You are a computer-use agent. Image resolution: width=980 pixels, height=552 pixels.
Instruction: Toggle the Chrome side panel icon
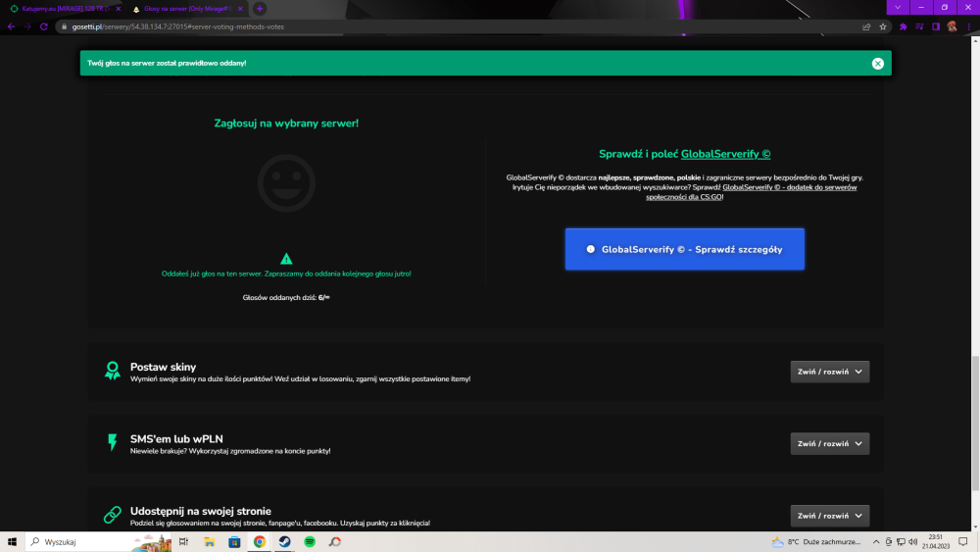(x=936, y=26)
